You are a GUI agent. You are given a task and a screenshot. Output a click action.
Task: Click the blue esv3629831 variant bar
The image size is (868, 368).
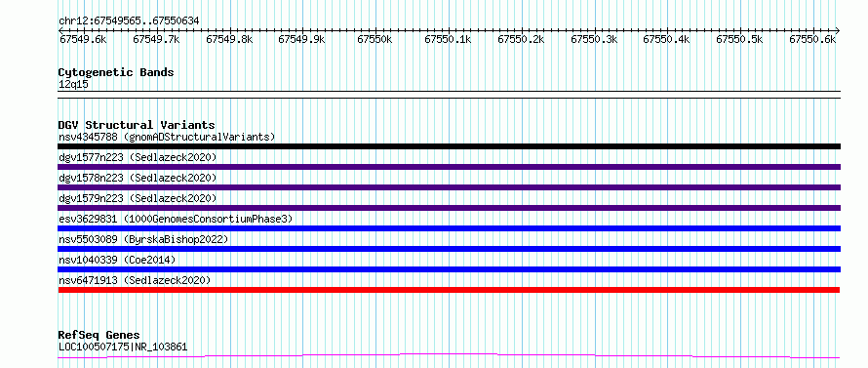click(450, 228)
